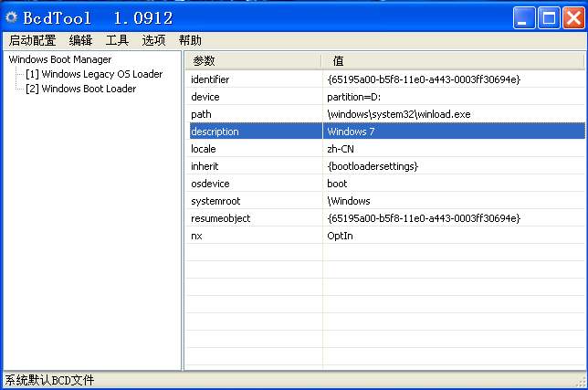Image resolution: width=588 pixels, height=390 pixels.
Task: Select [2] Windows Boot Loader entry
Action: (x=81, y=89)
